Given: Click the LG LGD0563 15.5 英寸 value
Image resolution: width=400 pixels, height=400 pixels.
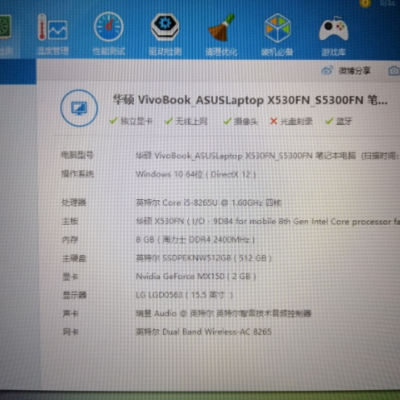Looking at the screenshot, I should click(184, 295).
